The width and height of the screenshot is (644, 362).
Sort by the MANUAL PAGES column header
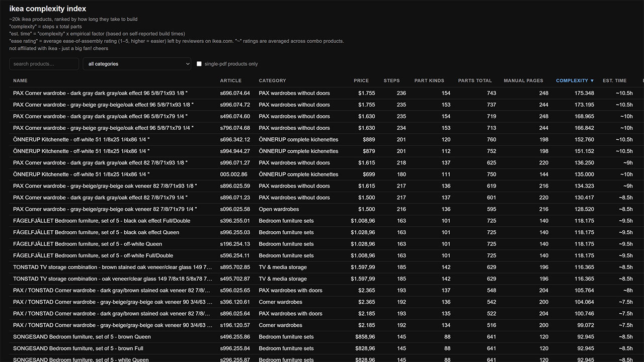(523, 80)
